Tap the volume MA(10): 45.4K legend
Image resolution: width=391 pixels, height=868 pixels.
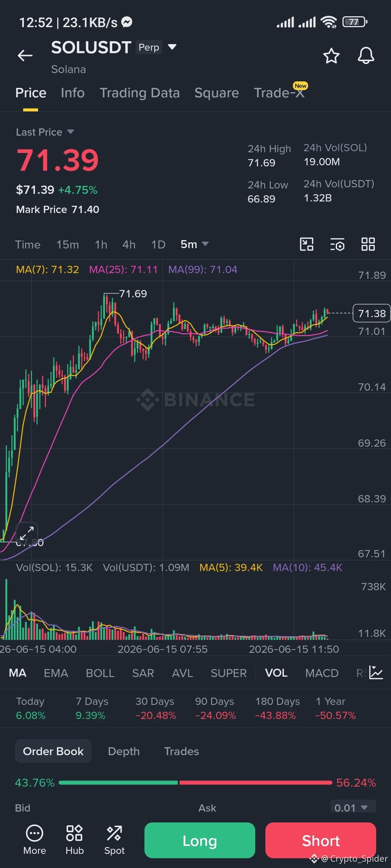pyautogui.click(x=307, y=567)
